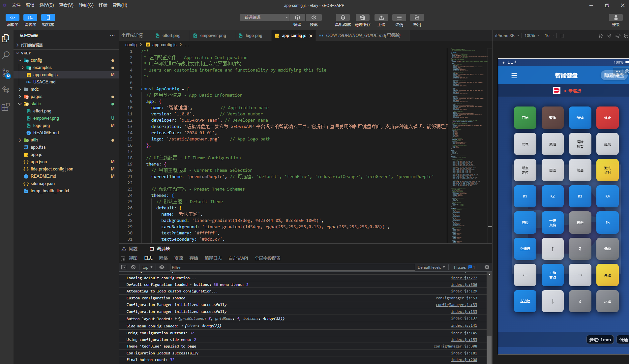Viewport: 629px width, 364px height.
Task: Toggle the 编辑器 editor panel
Action: click(x=13, y=17)
